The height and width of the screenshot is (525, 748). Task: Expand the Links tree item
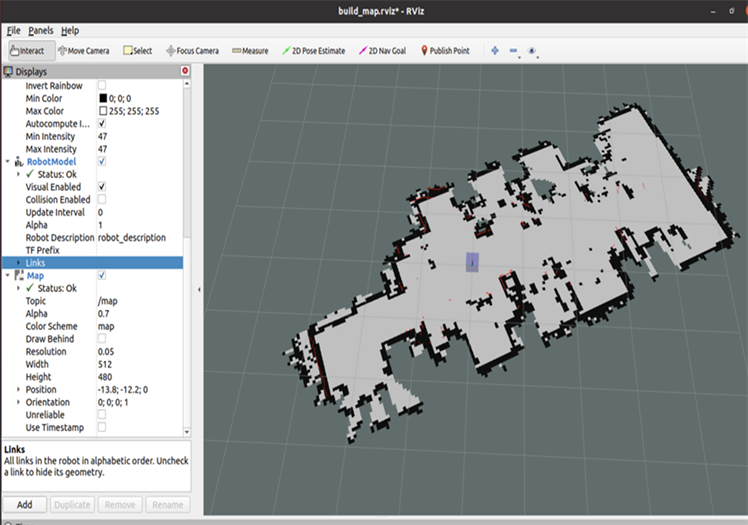tap(18, 262)
